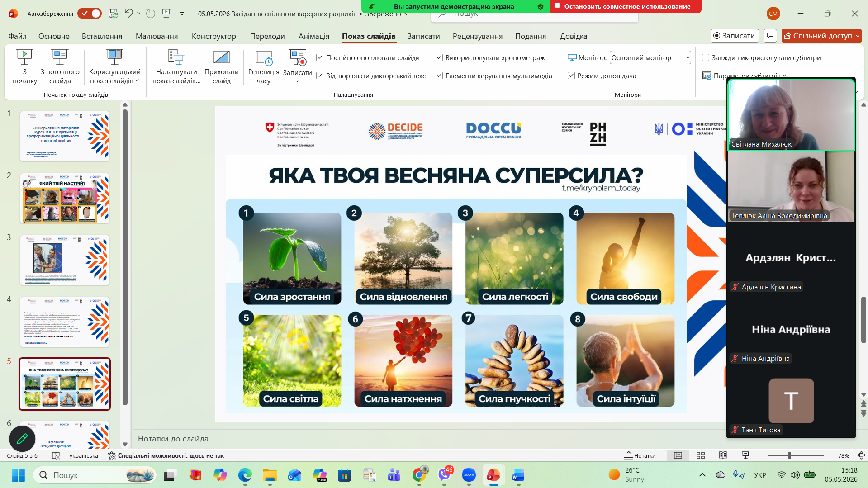Open Customize Quick Access Toolbar dropdown

[182, 14]
